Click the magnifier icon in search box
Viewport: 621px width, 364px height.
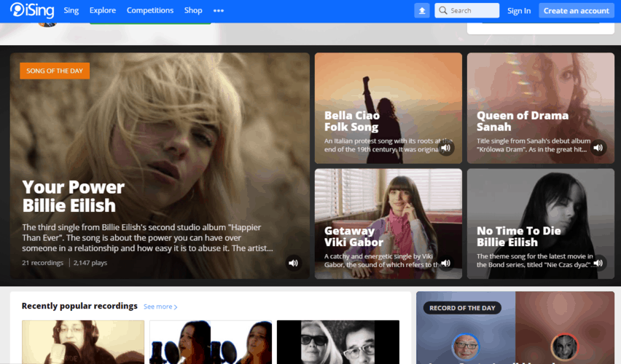(x=443, y=10)
